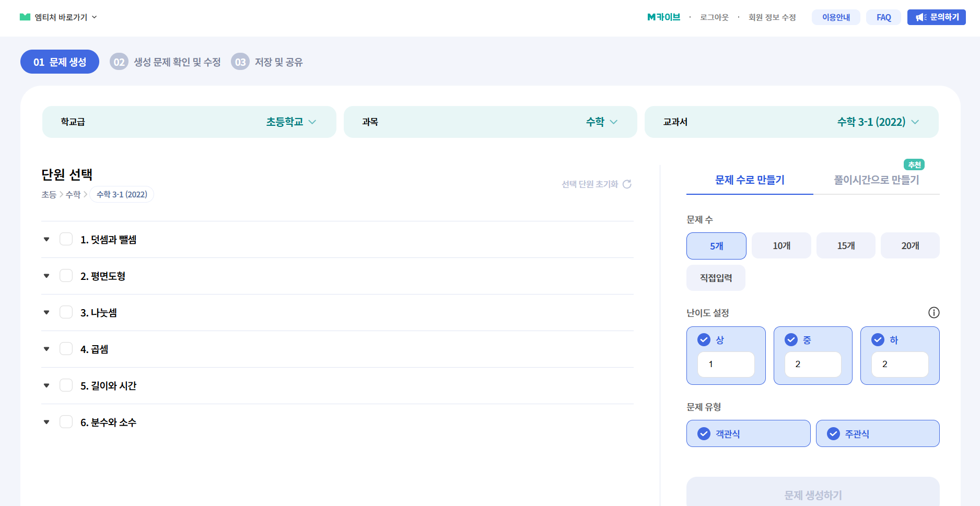The height and width of the screenshot is (506, 980).
Task: Click the difficulty info icon
Action: tap(934, 313)
